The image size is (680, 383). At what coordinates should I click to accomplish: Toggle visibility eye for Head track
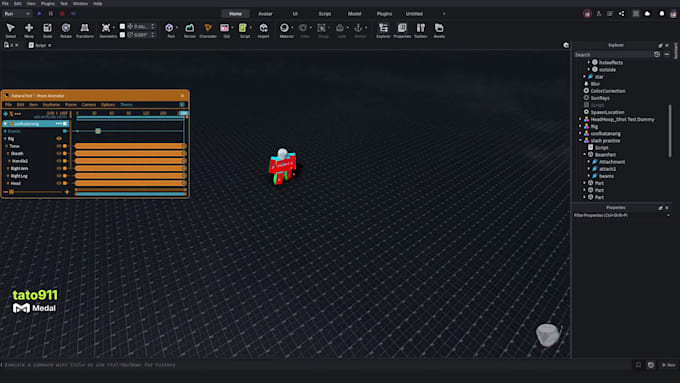pos(59,183)
